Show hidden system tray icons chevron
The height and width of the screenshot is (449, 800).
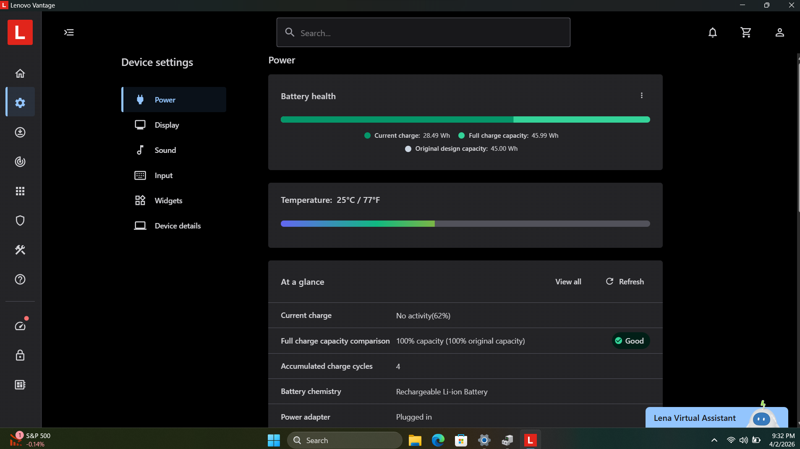pyautogui.click(x=714, y=440)
